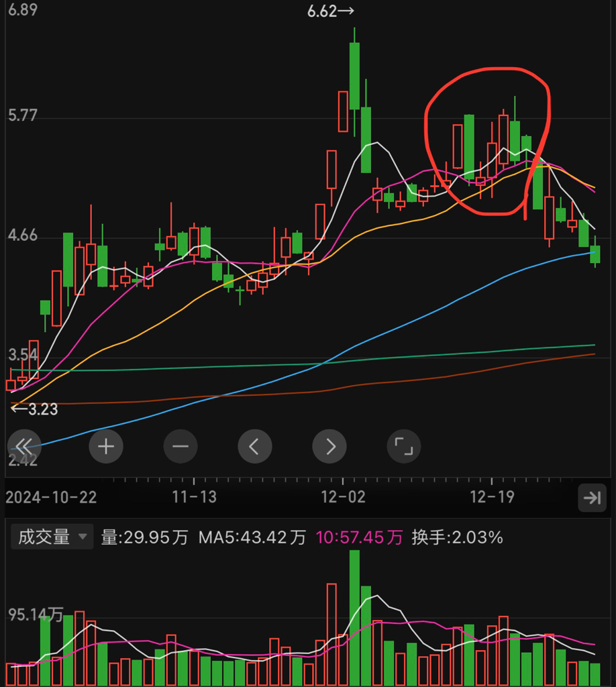Open 成交量 indicator dropdown

(52, 537)
